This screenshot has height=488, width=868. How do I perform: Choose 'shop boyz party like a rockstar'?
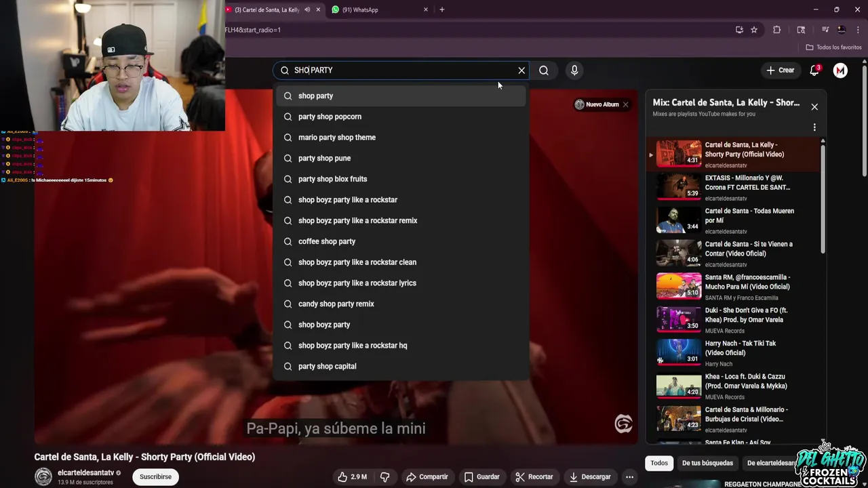pyautogui.click(x=401, y=200)
